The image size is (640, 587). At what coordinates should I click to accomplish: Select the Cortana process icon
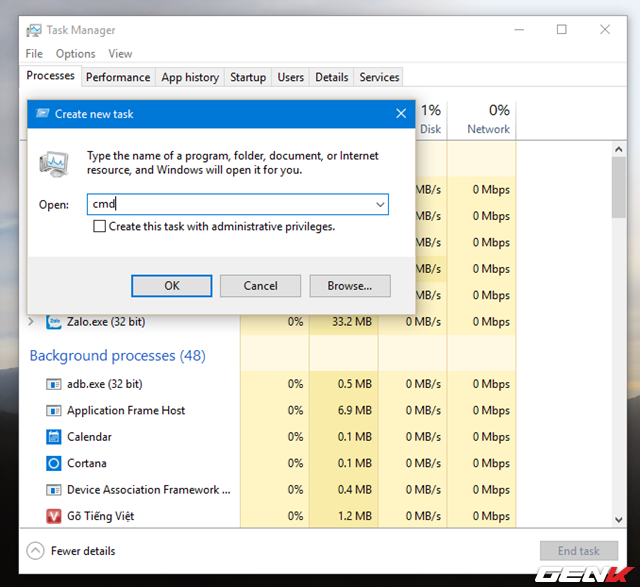54,463
